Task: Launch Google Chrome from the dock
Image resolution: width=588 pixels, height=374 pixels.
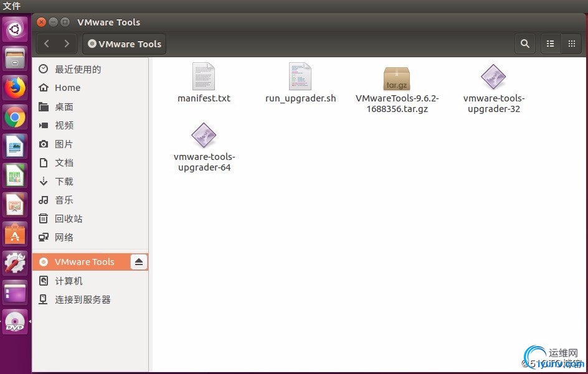Action: click(15, 117)
